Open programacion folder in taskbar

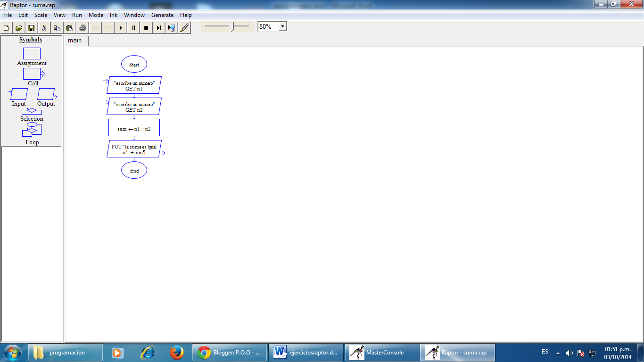click(66, 353)
